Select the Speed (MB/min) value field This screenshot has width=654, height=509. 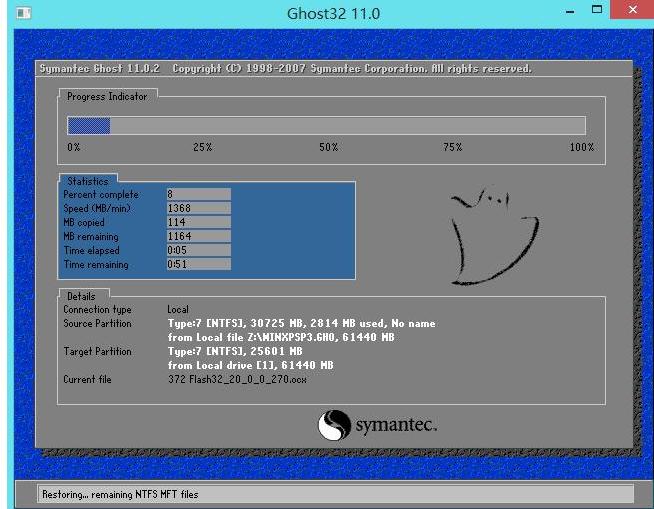click(198, 208)
